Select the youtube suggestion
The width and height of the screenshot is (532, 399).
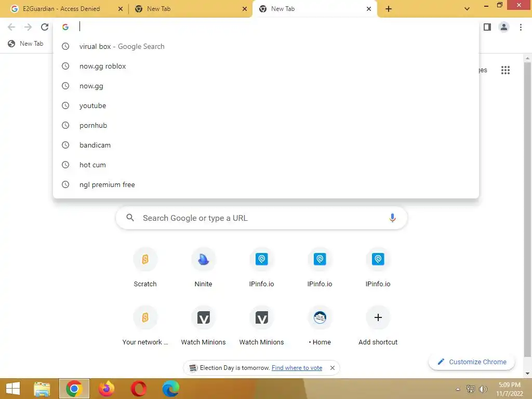pos(265,105)
